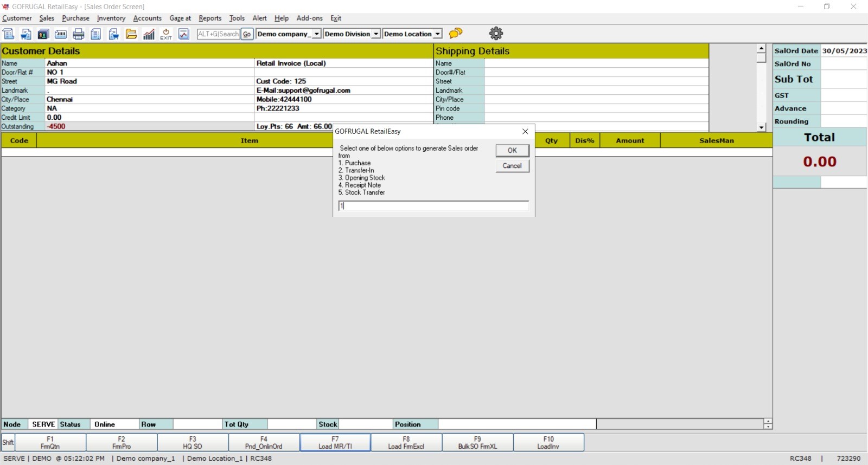
Task: Click the F2 FrmPro function button
Action: click(122, 442)
